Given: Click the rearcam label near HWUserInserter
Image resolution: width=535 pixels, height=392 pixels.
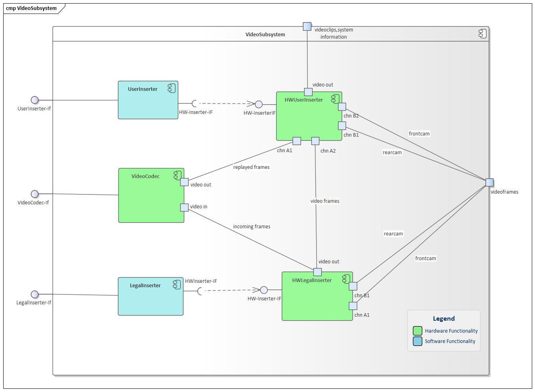Looking at the screenshot, I should [392, 152].
